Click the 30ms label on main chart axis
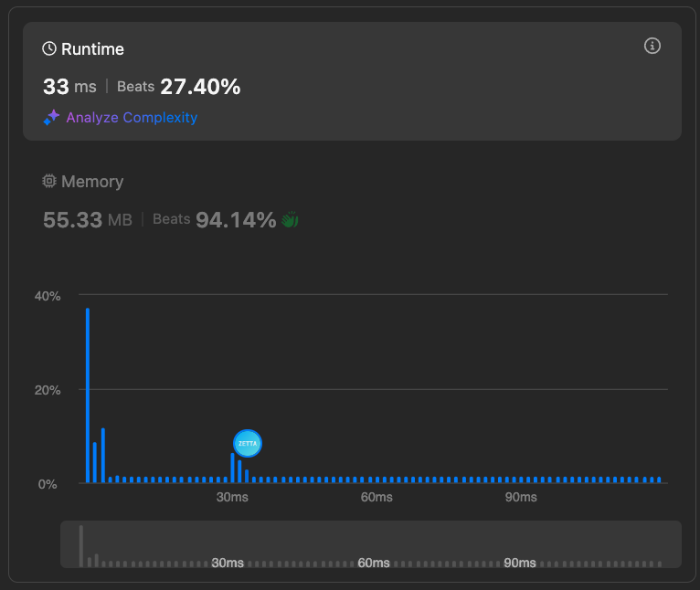This screenshot has width=700, height=590. click(232, 497)
